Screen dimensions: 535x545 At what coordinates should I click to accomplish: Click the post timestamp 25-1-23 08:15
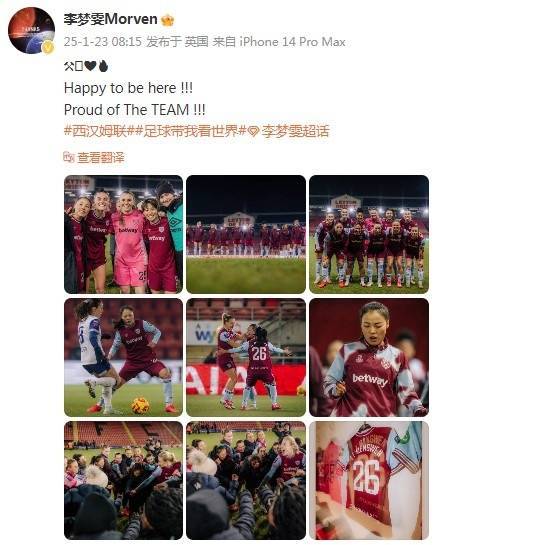(x=103, y=42)
